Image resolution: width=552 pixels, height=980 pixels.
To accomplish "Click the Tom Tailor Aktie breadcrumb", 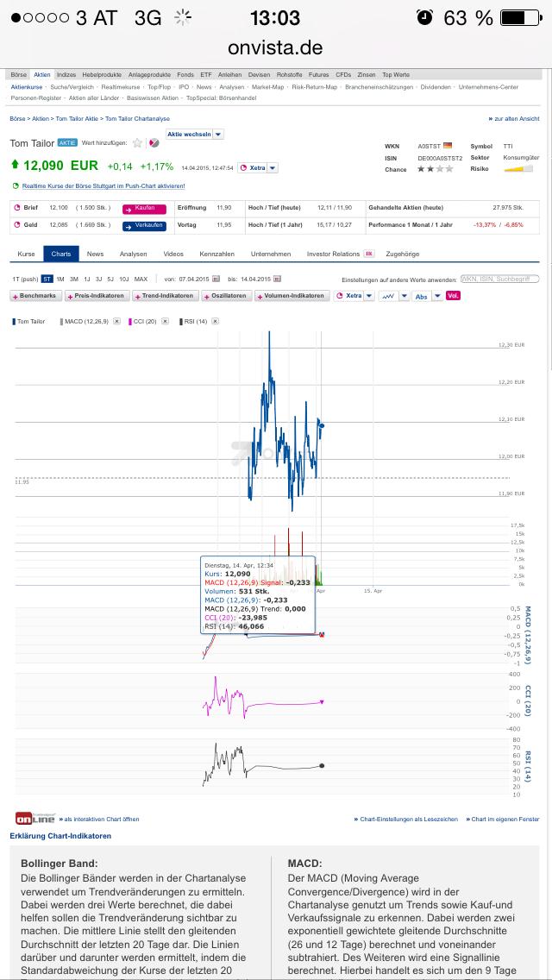I will point(77,118).
